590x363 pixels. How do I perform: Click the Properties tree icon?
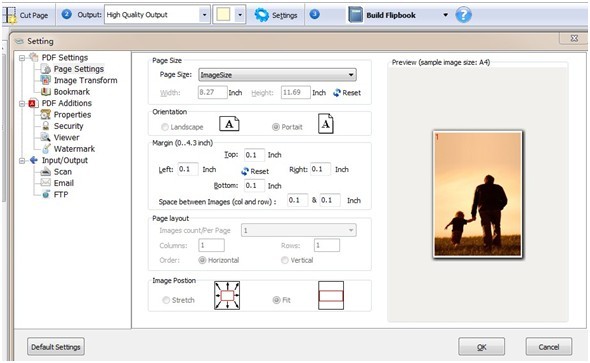pyautogui.click(x=46, y=114)
